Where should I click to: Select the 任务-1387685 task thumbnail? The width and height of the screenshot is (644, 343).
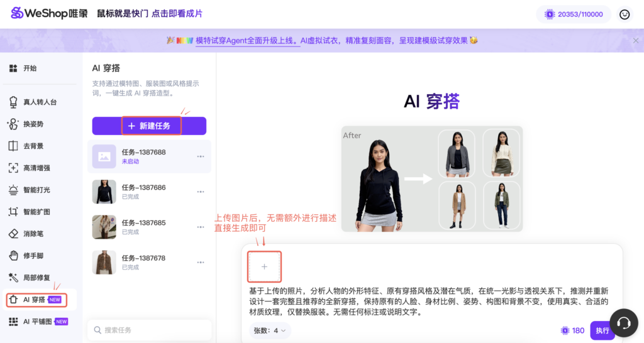pyautogui.click(x=104, y=227)
